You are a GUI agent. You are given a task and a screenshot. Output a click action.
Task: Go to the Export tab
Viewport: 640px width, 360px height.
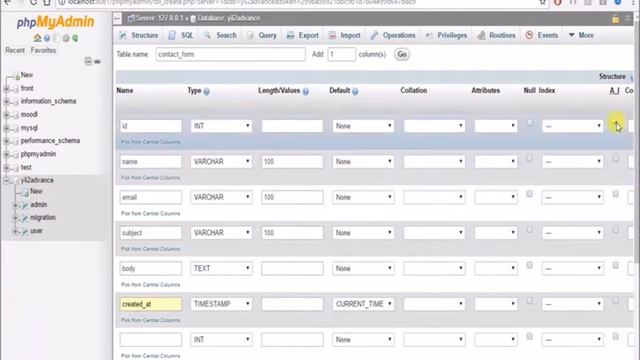302,36
